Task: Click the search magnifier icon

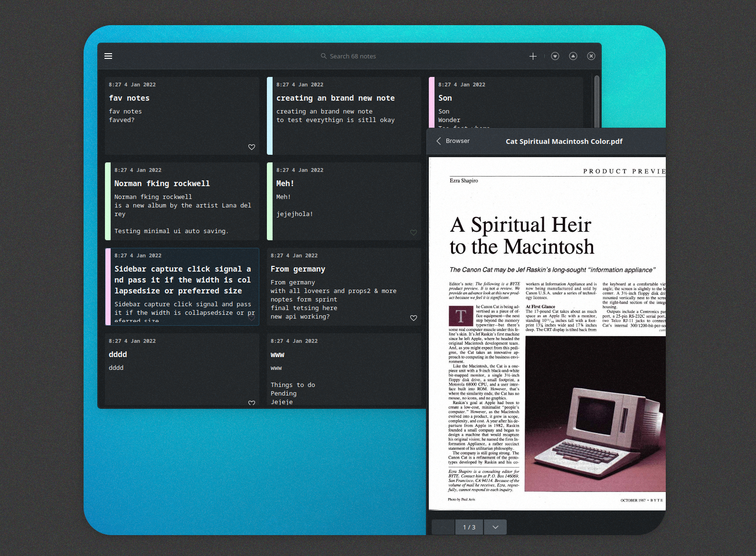Action: [324, 56]
